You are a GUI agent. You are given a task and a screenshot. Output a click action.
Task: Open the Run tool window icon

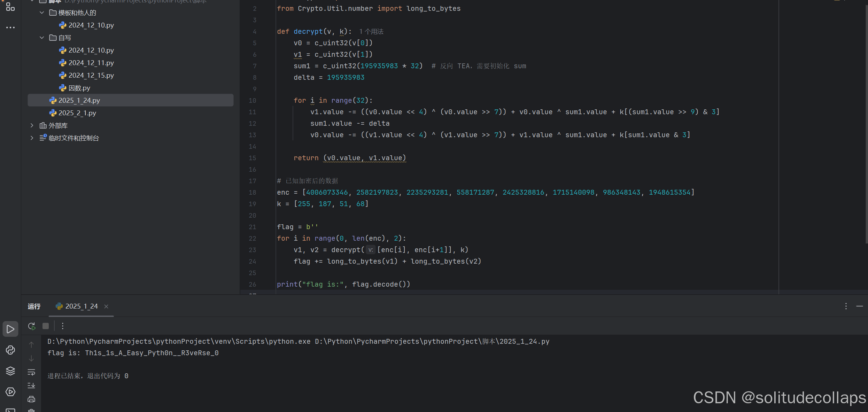pos(10,329)
